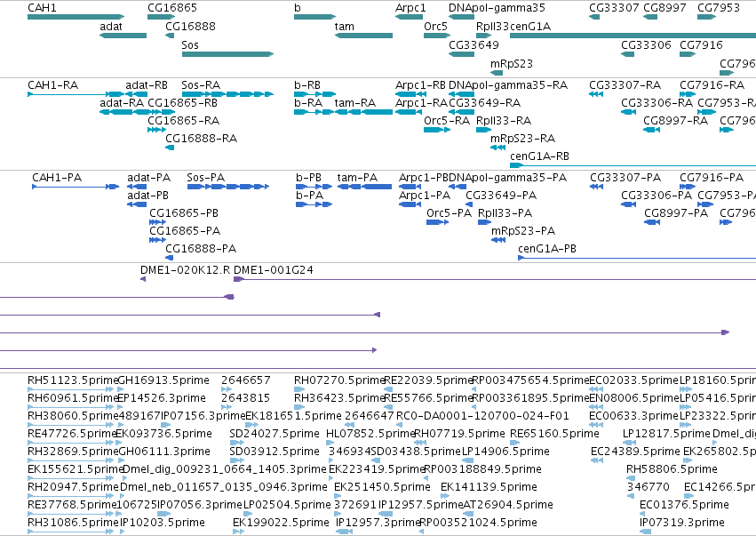Select the DME1-001G24 clone label

point(274,270)
